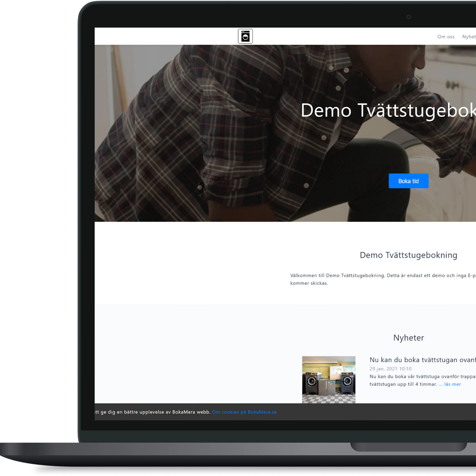Image resolution: width=476 pixels, height=476 pixels.
Task: Open the Nu kan du boka tvättstugan news title
Action: click(423, 360)
